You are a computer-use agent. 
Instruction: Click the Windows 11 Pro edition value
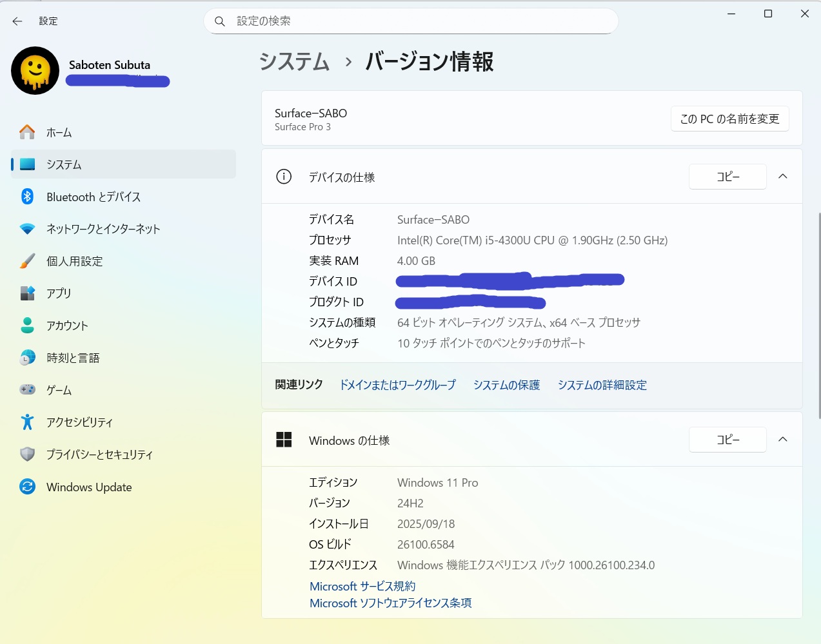pyautogui.click(x=438, y=483)
